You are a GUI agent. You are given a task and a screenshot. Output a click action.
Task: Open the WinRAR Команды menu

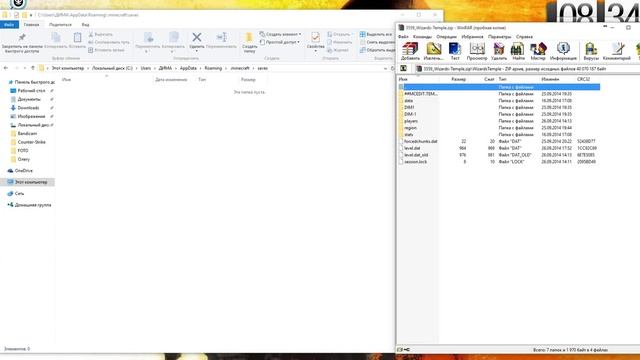pos(422,37)
